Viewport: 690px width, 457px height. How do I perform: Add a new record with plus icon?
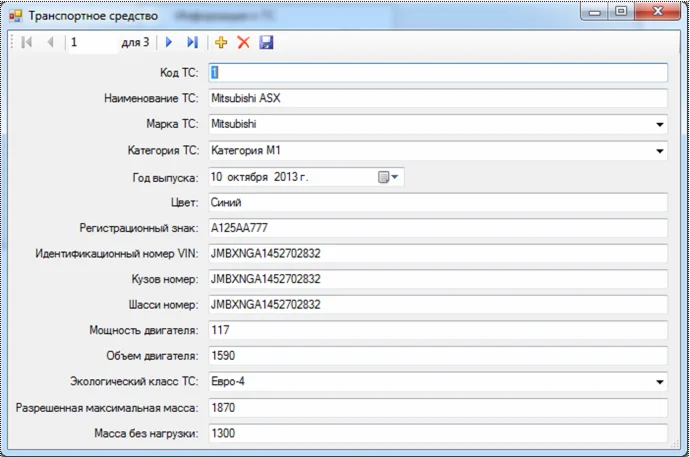[x=221, y=43]
